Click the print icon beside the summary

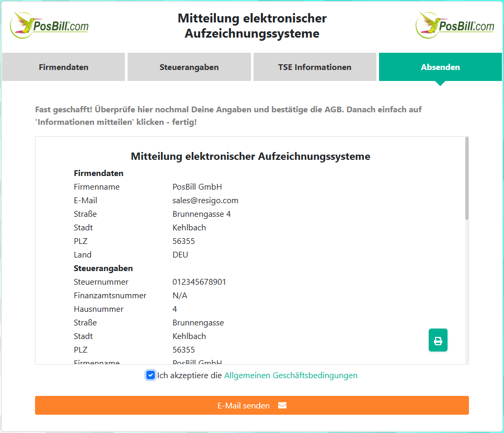438,340
